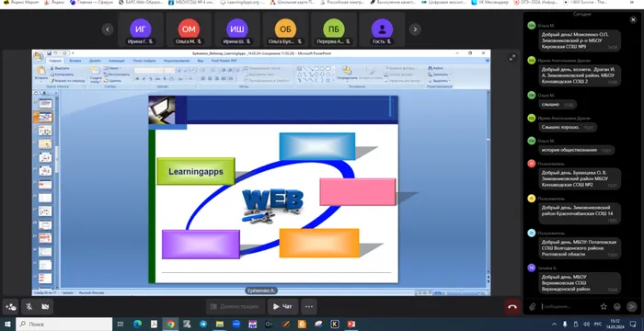Open the emoji picker in chat
This screenshot has height=331, width=644.
[x=617, y=307]
